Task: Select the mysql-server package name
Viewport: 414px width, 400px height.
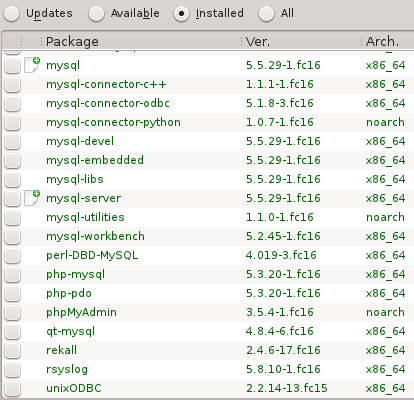Action: (x=83, y=198)
